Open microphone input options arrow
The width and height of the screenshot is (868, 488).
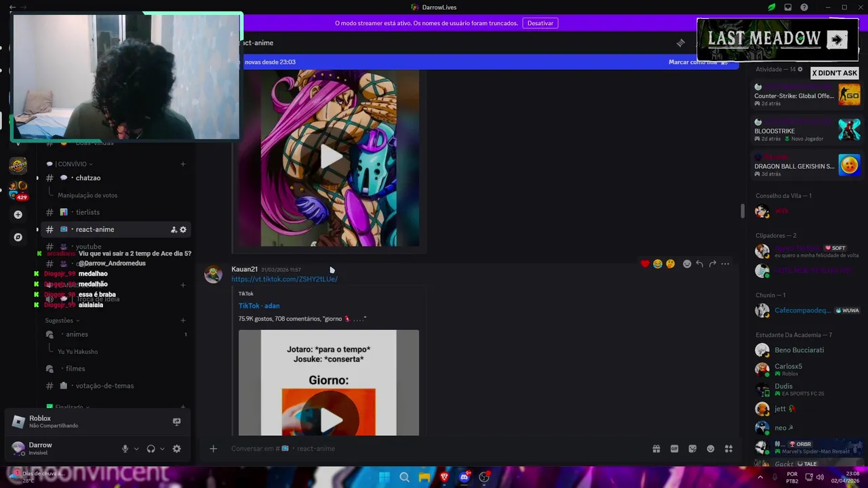[136, 449]
